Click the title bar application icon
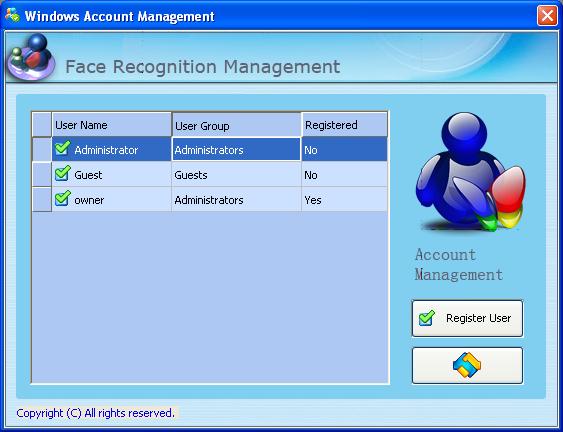This screenshot has width=563, height=432. point(13,15)
